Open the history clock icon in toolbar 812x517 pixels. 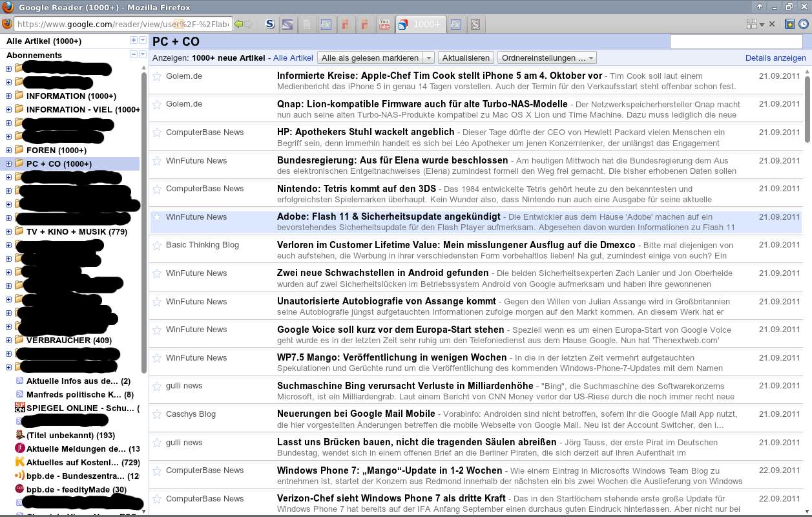coord(803,24)
